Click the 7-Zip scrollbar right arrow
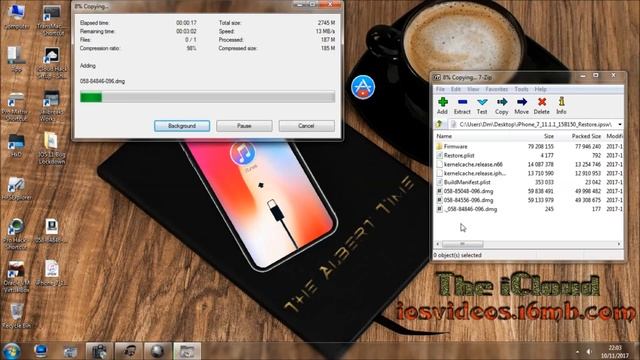 (x=619, y=244)
